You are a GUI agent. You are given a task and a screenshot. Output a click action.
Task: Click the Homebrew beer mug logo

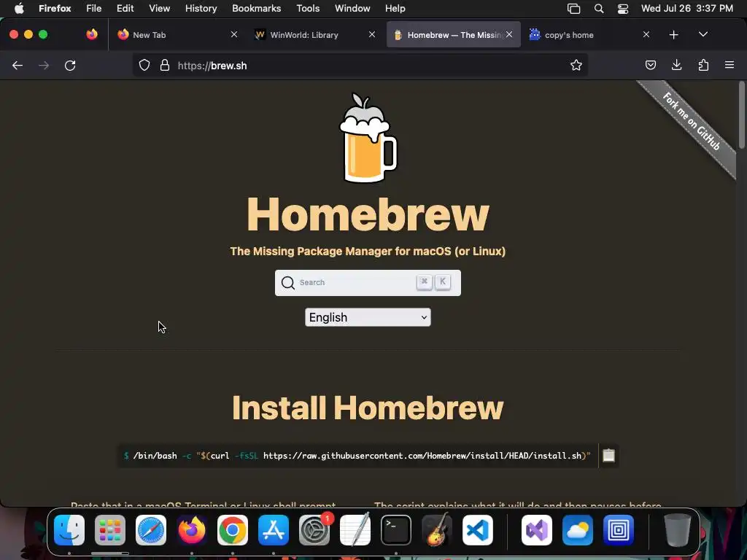tap(368, 138)
